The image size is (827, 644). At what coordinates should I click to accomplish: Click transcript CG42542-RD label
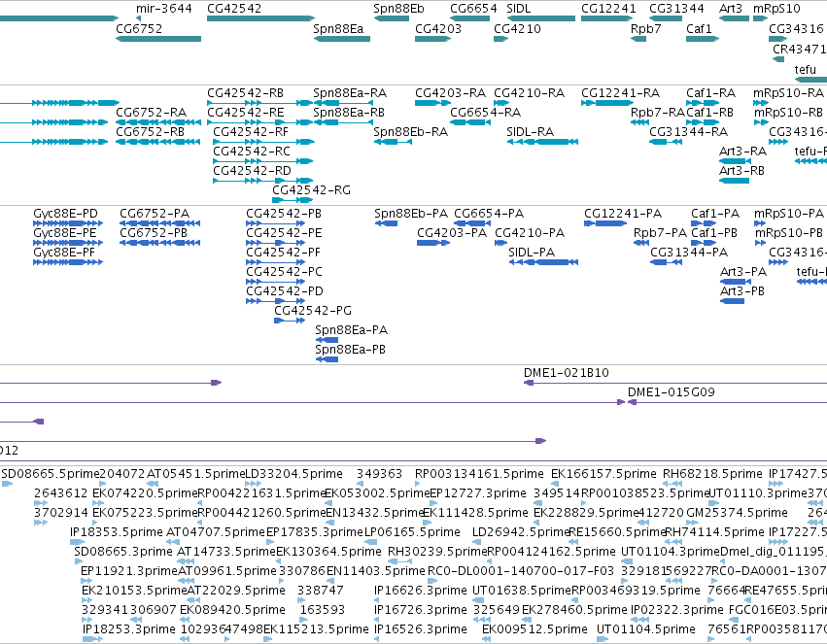coord(252,171)
